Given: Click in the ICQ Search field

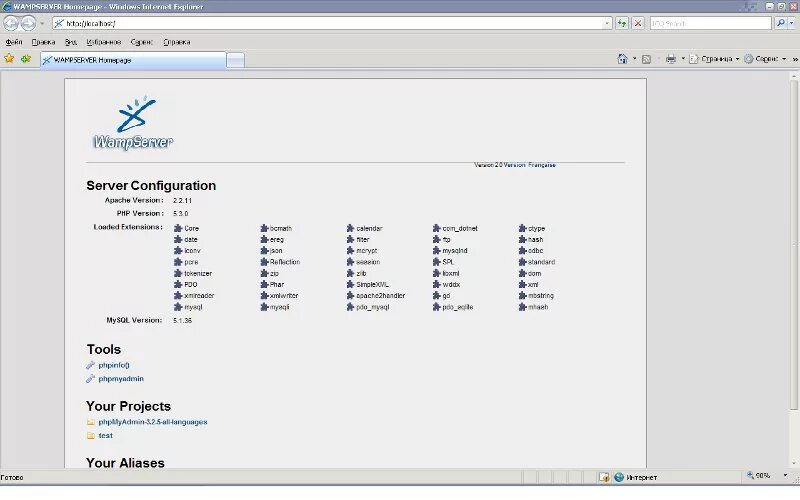Looking at the screenshot, I should tap(711, 23).
